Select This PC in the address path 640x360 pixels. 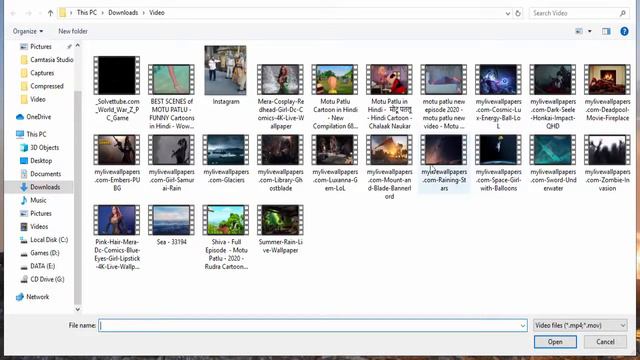pos(87,13)
